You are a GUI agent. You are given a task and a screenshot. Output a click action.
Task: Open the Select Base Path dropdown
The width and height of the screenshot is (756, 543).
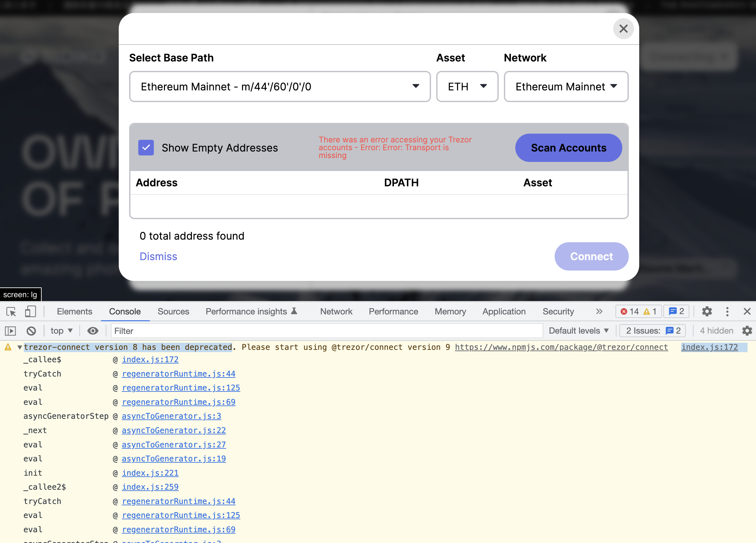280,86
